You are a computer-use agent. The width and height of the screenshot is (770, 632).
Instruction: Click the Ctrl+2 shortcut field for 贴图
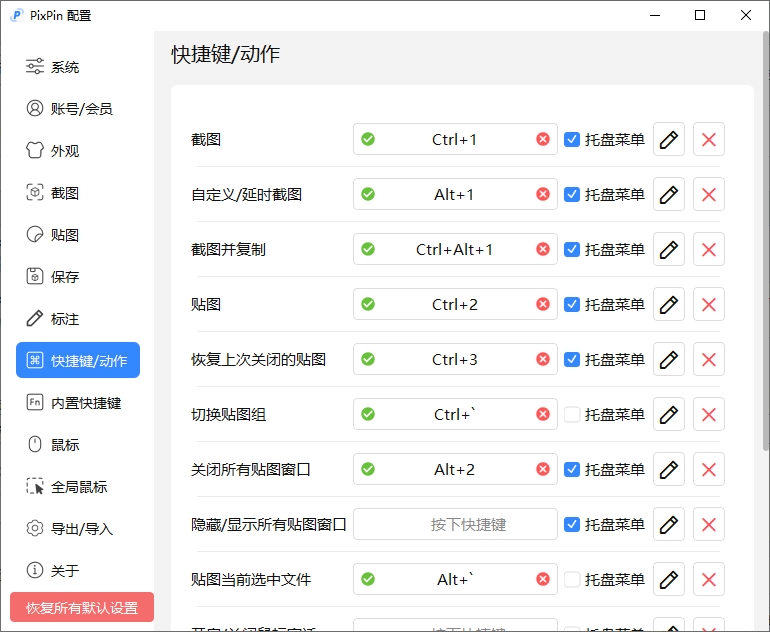click(x=455, y=304)
